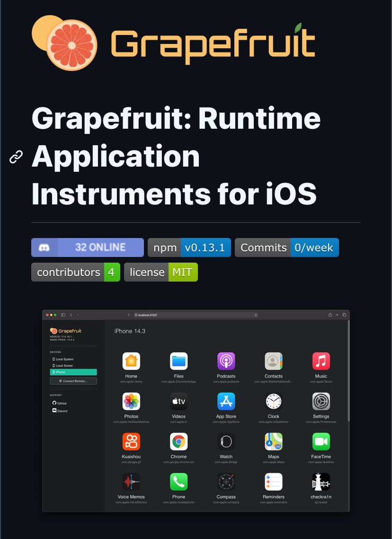Open the Watch app icon
The height and width of the screenshot is (539, 392).
click(226, 442)
